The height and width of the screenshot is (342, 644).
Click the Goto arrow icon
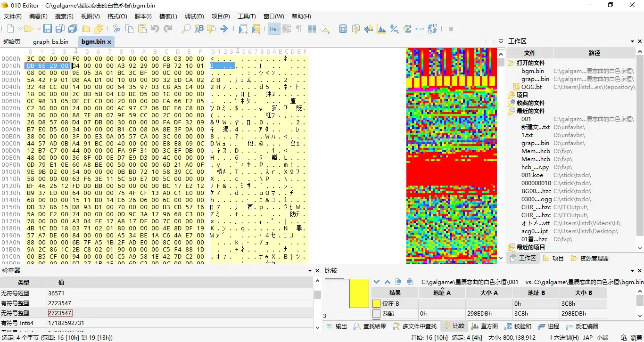[x=224, y=29]
